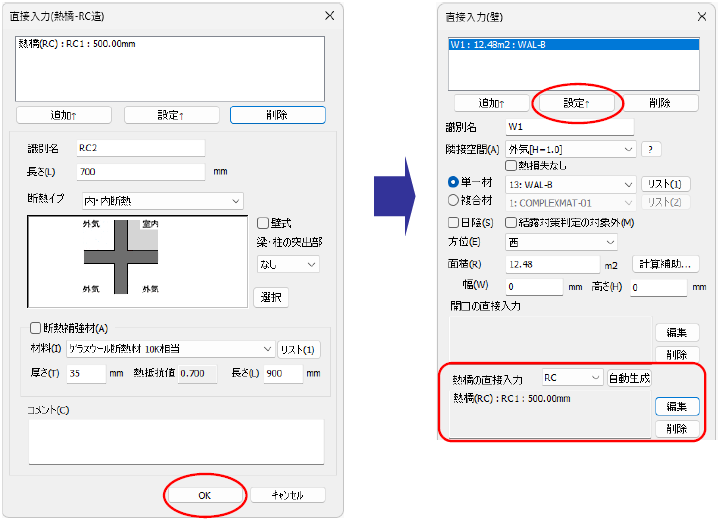The width and height of the screenshot is (718, 520).
Task: Click the キャンセル button
Action: click(x=287, y=495)
